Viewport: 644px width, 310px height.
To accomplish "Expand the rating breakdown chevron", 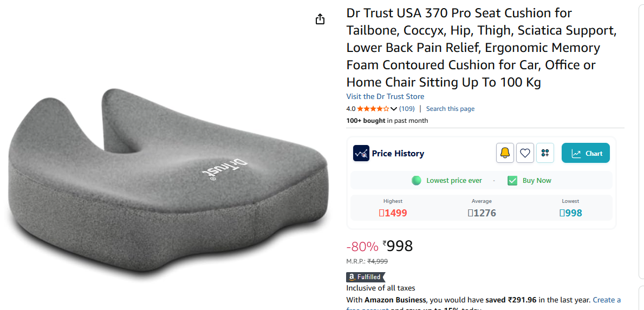I will point(394,109).
